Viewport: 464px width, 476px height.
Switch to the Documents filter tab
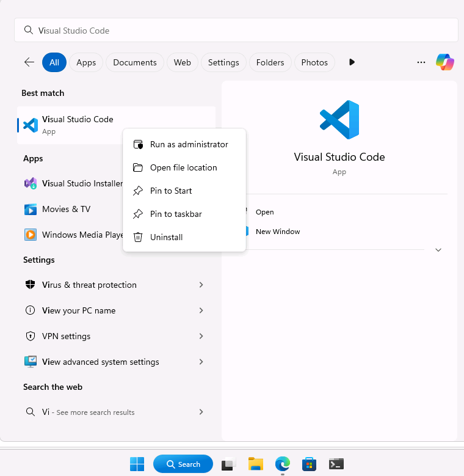point(135,62)
